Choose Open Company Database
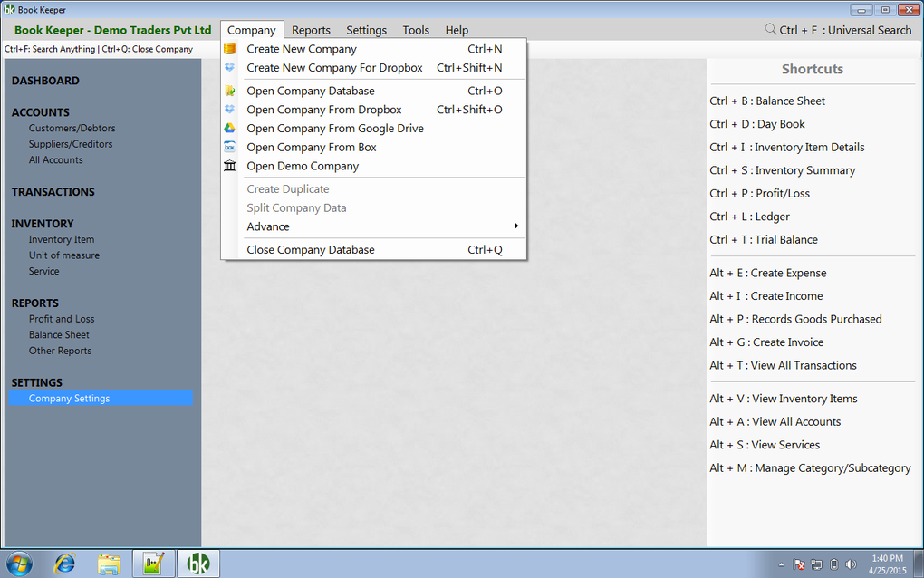Image resolution: width=924 pixels, height=578 pixels. point(373,91)
